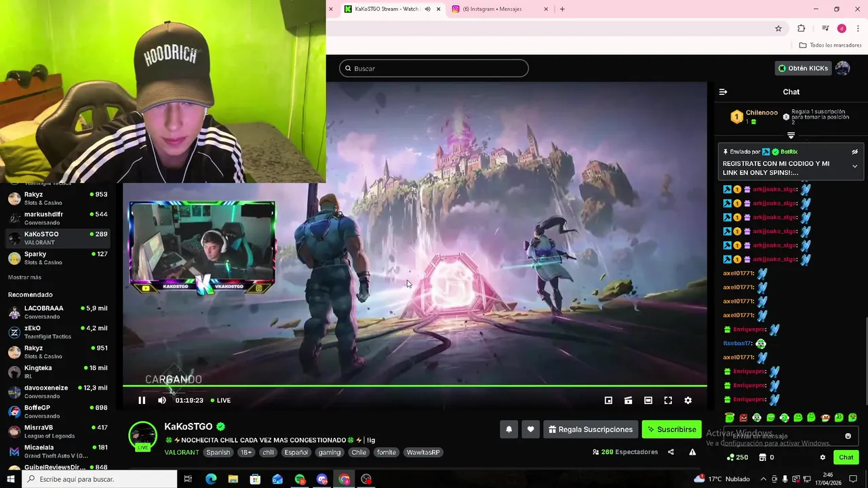Open the clip creation icon
This screenshot has height=488, width=868.
point(628,401)
